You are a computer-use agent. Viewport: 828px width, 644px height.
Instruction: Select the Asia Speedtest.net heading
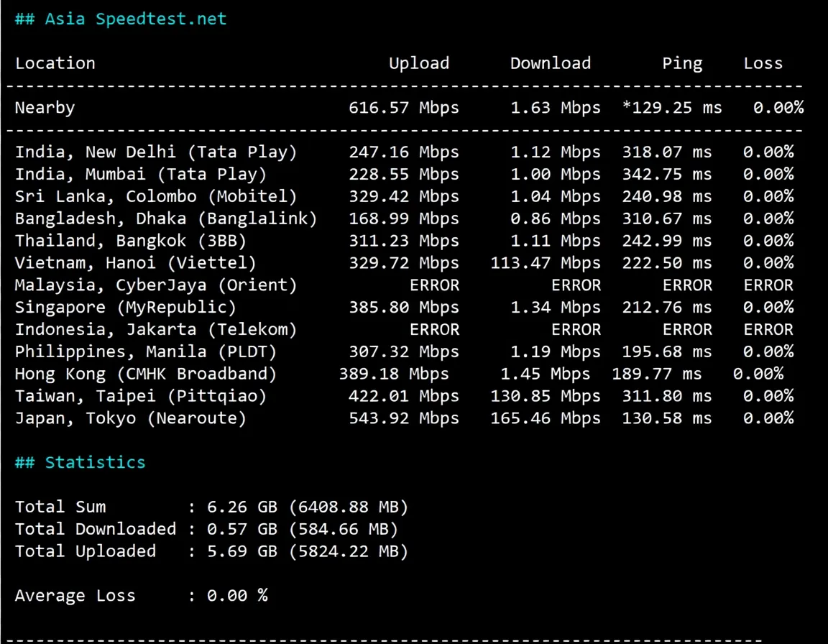click(120, 19)
